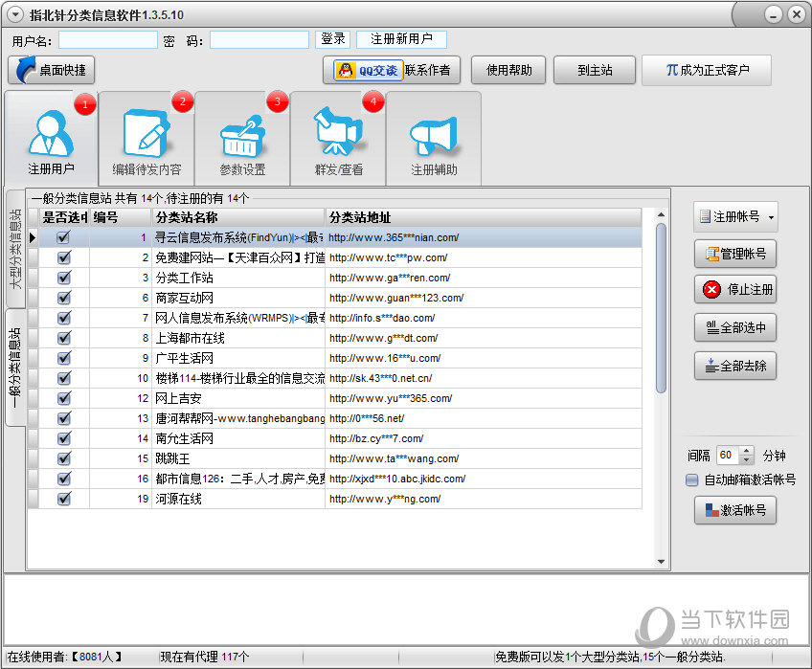Select the 都市信息126 row name
The image size is (812, 669).
click(239, 479)
